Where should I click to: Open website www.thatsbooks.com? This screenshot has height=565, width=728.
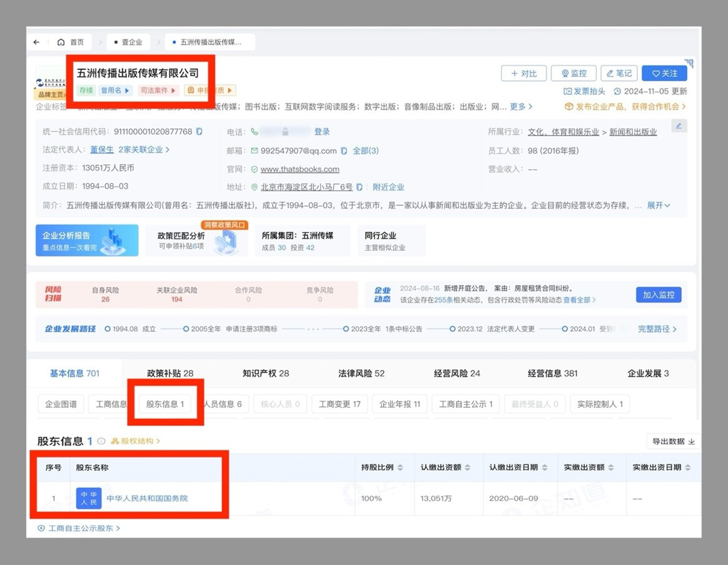[300, 169]
